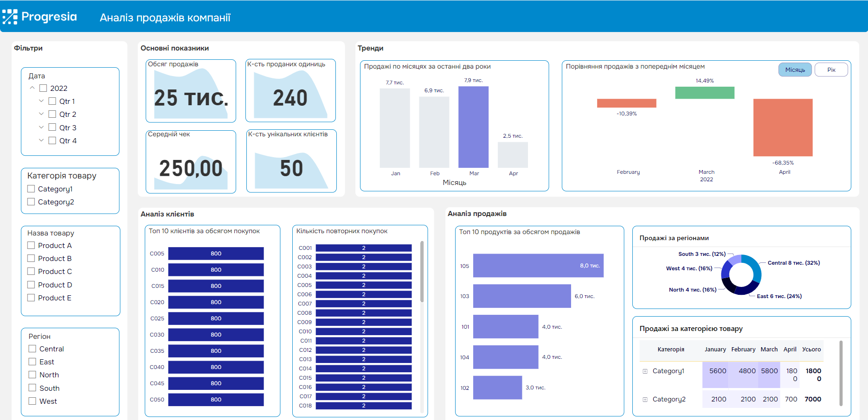This screenshot has width=868, height=420.
Task: Click the March bar in monthly sales
Action: (x=473, y=127)
